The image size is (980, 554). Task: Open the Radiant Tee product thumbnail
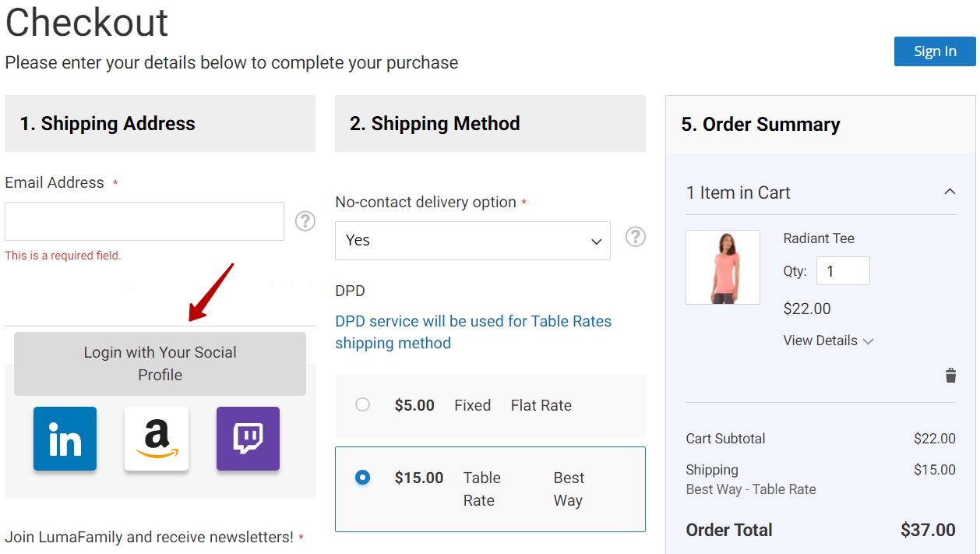(x=723, y=267)
